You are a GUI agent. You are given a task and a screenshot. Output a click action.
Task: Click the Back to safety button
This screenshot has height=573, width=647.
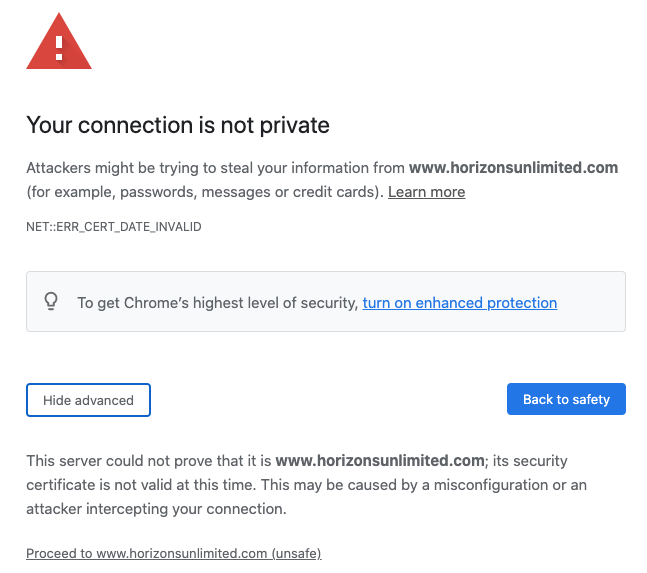pos(566,399)
